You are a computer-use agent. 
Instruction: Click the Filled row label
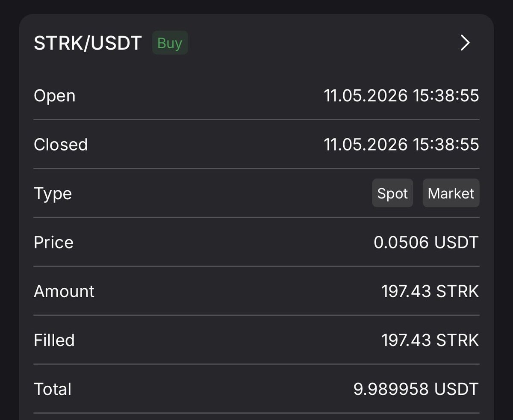[54, 340]
